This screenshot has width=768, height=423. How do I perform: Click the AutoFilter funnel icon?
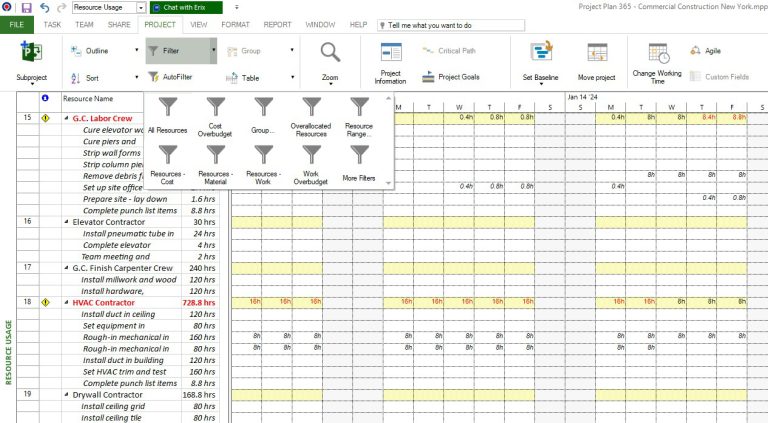(x=154, y=77)
